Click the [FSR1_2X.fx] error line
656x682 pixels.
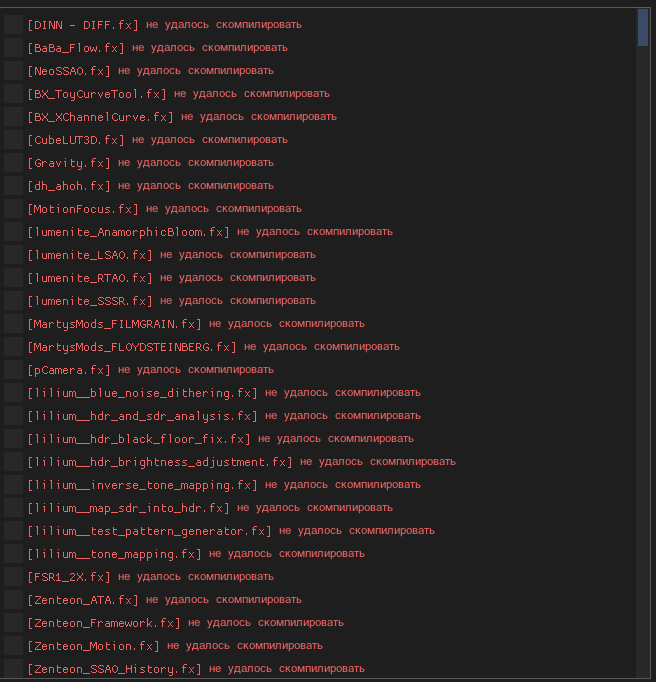click(x=151, y=578)
